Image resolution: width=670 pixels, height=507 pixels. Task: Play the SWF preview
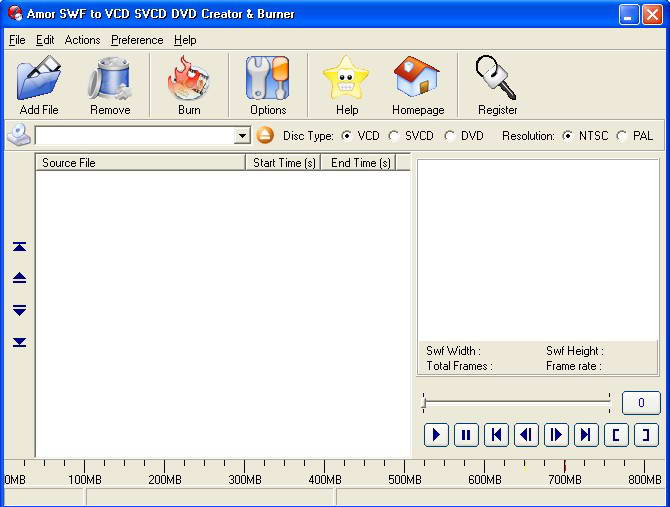436,435
